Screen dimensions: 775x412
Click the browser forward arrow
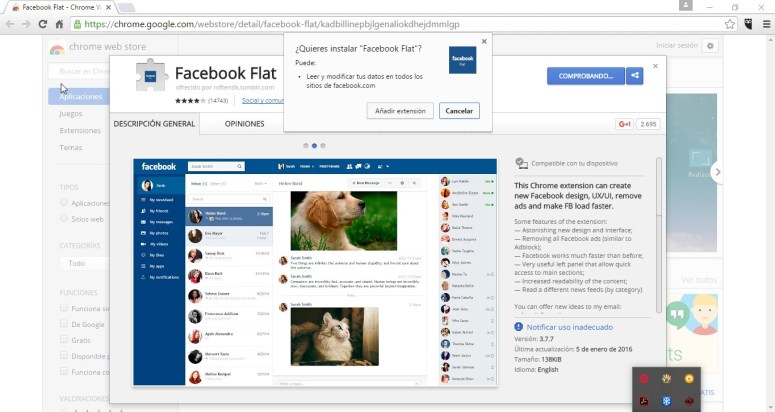(26, 24)
